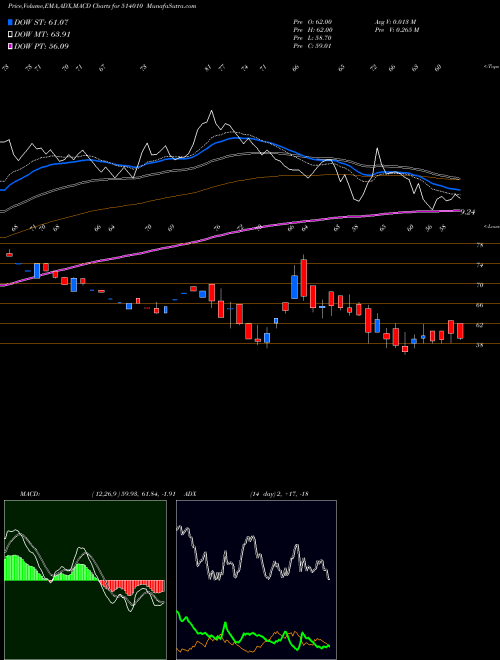Click the 'Pre H: 62.00' high value

coord(313,30)
